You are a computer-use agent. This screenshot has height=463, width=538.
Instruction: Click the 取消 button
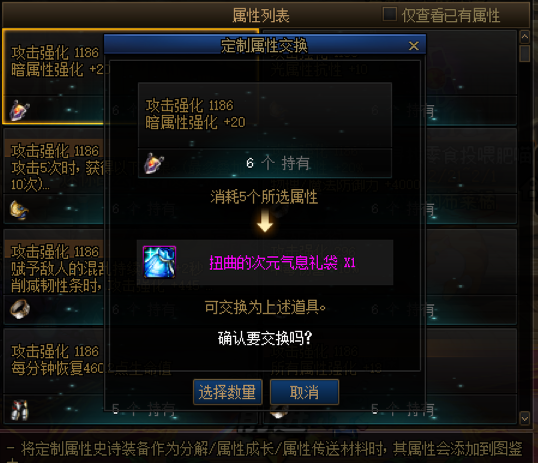point(304,392)
